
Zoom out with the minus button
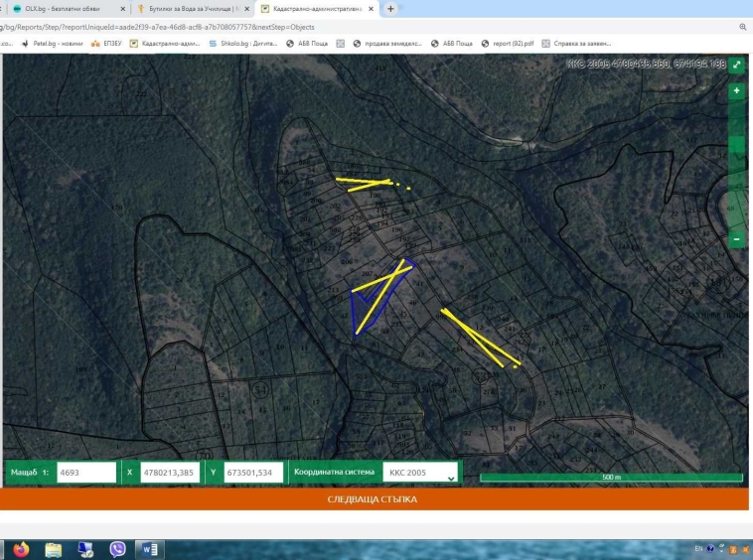pos(736,239)
